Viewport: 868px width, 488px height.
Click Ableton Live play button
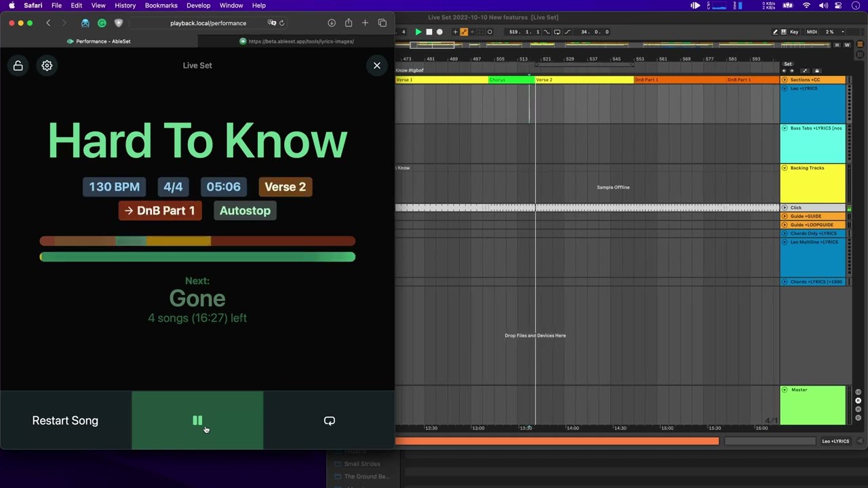click(x=418, y=32)
